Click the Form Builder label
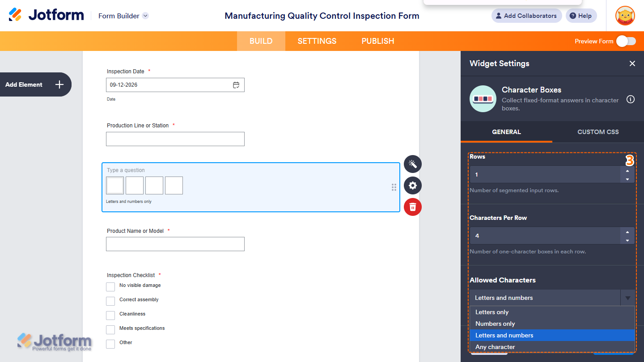 click(x=119, y=16)
